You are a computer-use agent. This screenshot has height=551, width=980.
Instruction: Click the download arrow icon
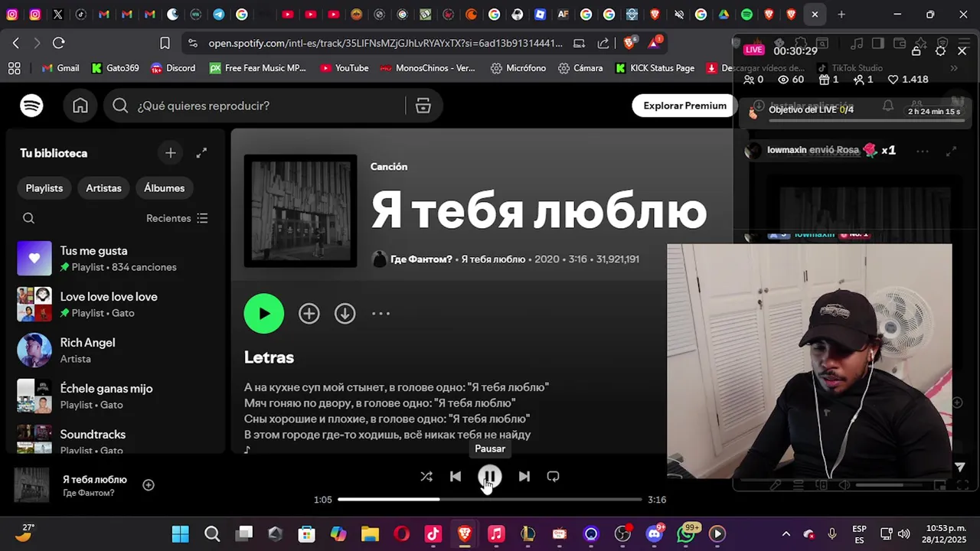tap(345, 313)
